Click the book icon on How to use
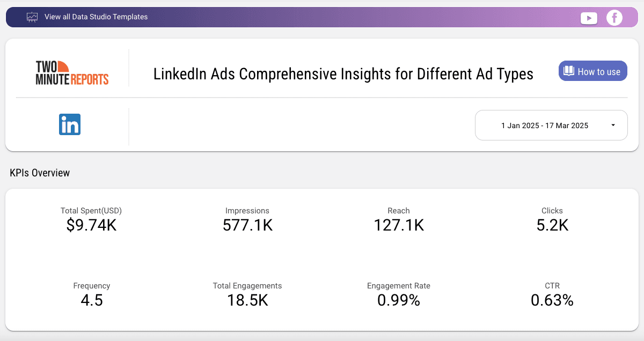644x341 pixels. (569, 71)
